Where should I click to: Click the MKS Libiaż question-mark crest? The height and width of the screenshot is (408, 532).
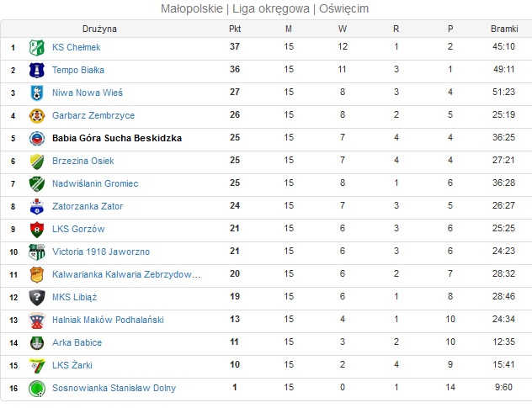[37, 298]
